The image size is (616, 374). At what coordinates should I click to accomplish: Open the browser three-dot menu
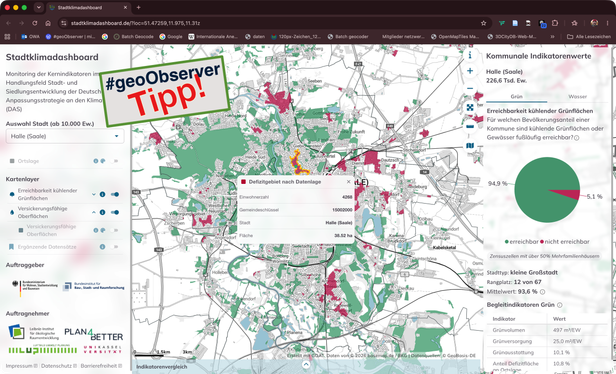point(608,23)
